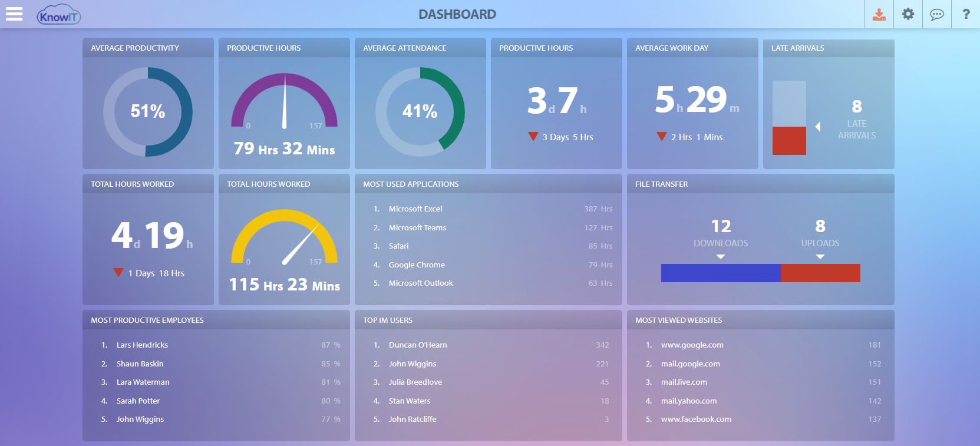Click the red down arrow beside 3 Days 5 Hrs

coord(533,137)
